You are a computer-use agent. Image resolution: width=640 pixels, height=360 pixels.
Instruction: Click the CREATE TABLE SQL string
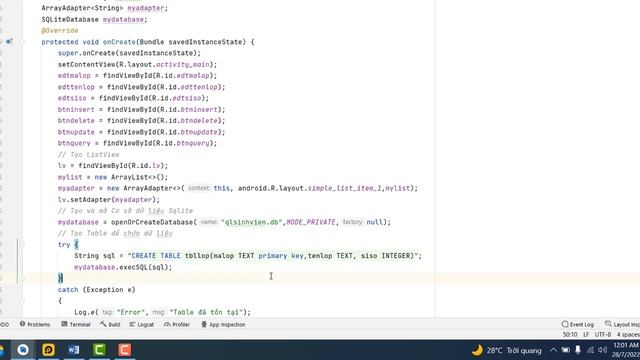coord(273,256)
